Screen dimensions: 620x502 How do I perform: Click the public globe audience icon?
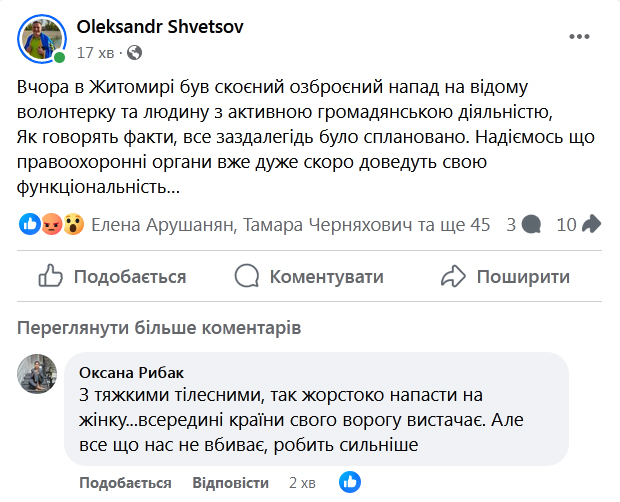point(135,52)
